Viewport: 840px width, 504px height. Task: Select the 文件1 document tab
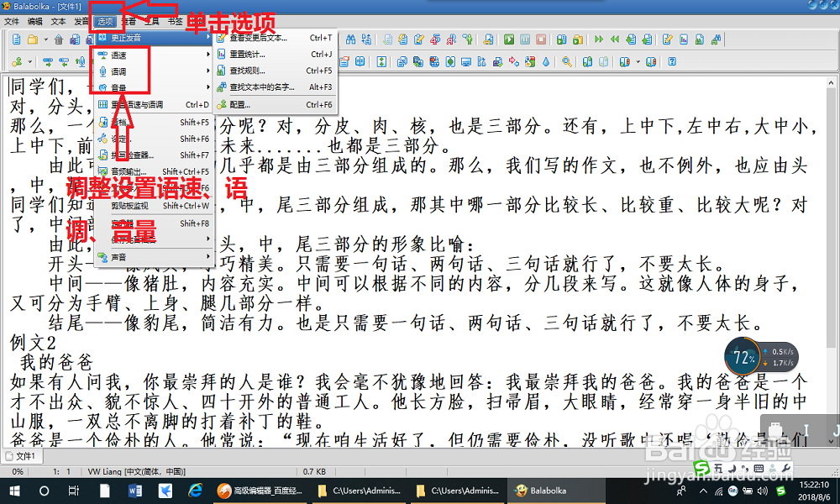click(x=22, y=456)
